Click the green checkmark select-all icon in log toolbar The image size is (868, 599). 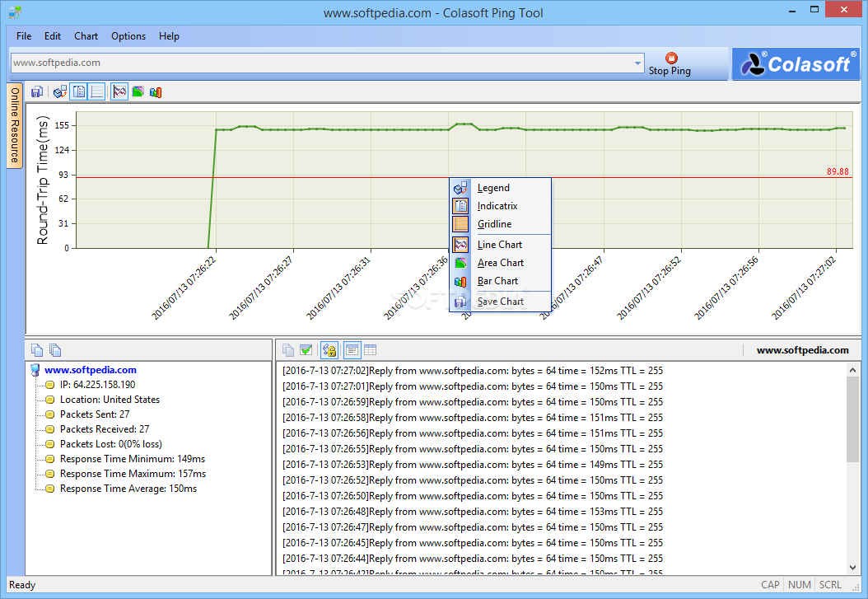tap(306, 350)
